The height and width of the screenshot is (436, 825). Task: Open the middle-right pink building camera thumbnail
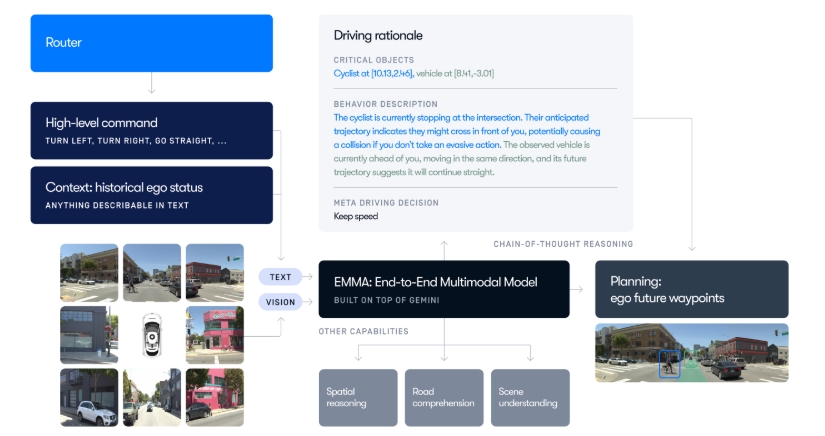(214, 335)
